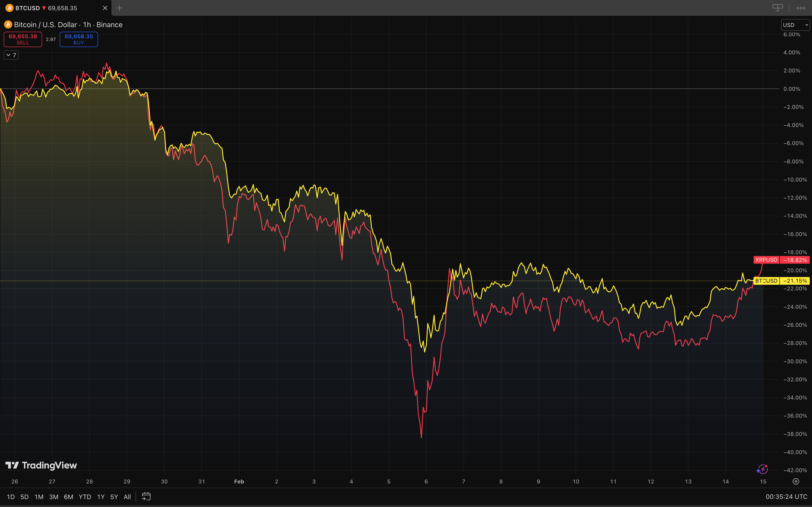812x507 pixels.
Task: Select the YTD range option
Action: click(x=85, y=497)
